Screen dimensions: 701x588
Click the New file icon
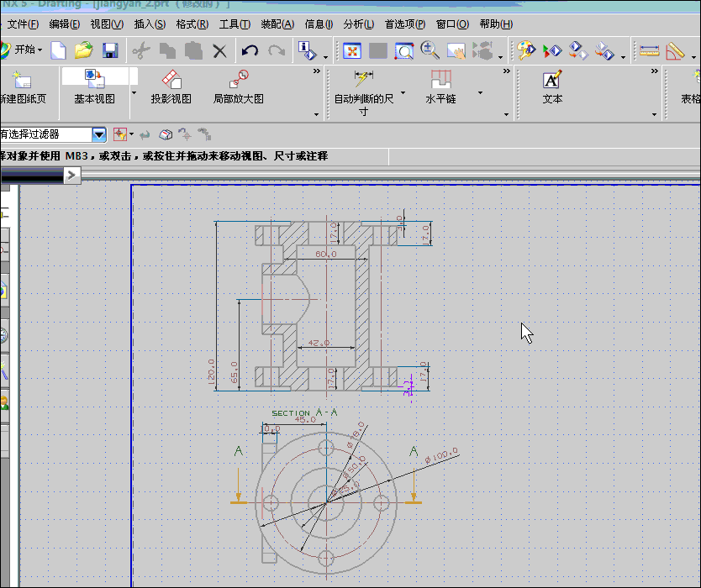tap(58, 50)
